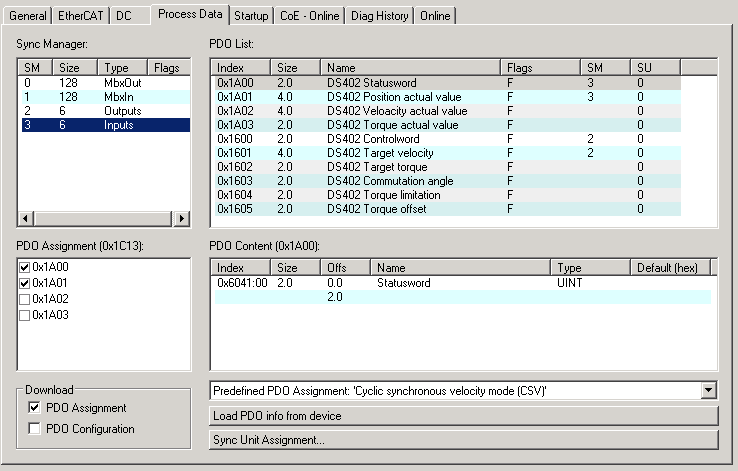Select DS402 Commutation angle row
Image resolution: width=738 pixels, height=471 pixels.
(x=448, y=181)
